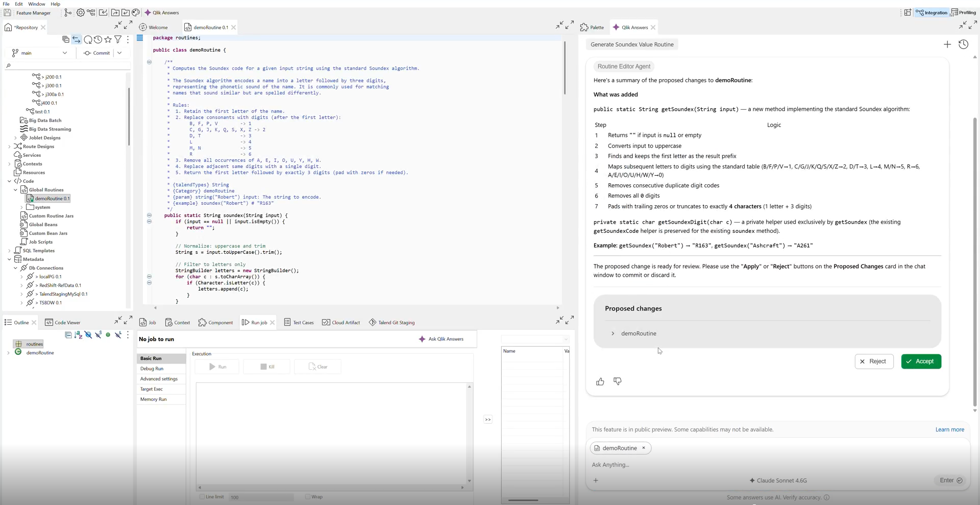Click the editor vertical scrollbar
Viewport: 980px width, 505px height.
click(565, 68)
